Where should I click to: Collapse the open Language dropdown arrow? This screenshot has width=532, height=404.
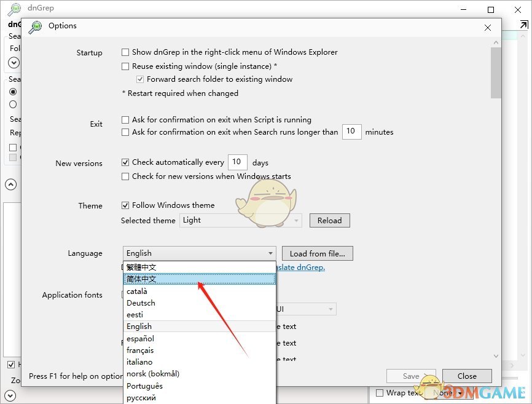[x=270, y=253]
